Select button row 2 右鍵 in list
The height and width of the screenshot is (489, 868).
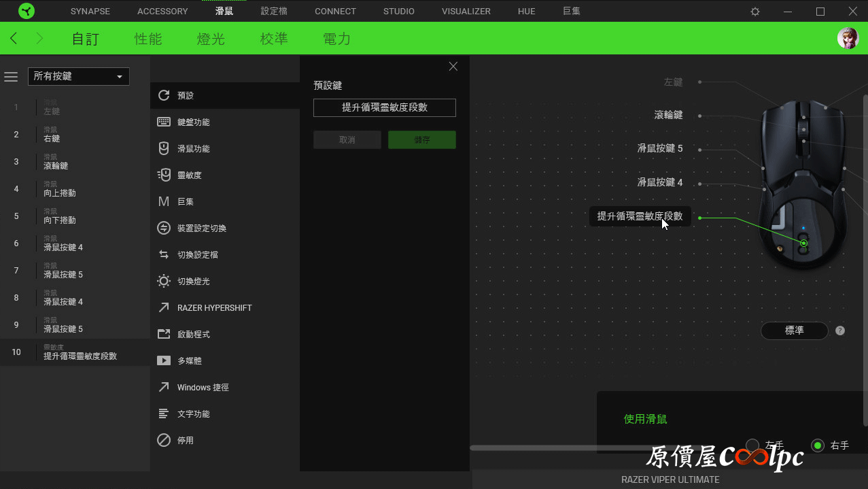click(75, 135)
